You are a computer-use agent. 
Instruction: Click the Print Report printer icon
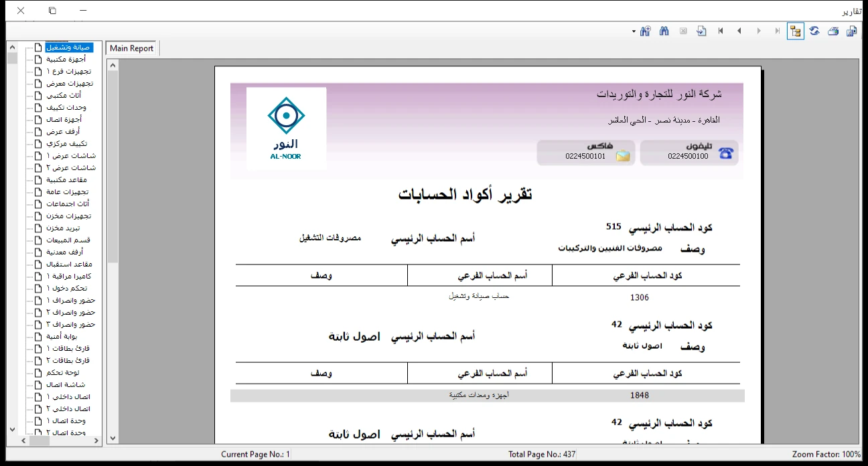[x=833, y=31]
